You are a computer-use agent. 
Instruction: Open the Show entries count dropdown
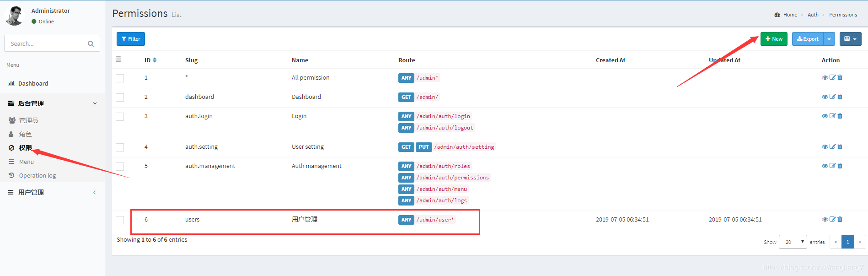click(793, 242)
